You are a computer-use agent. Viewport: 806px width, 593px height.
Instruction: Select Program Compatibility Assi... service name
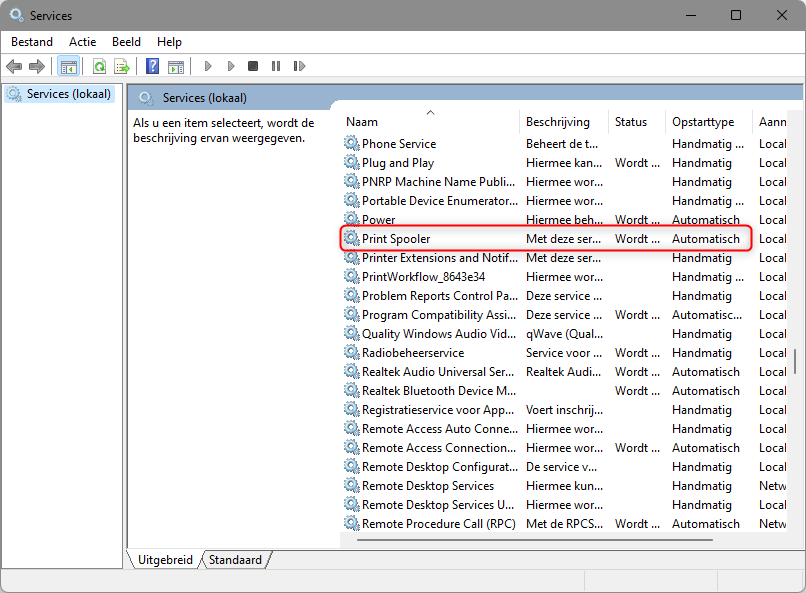coord(438,314)
